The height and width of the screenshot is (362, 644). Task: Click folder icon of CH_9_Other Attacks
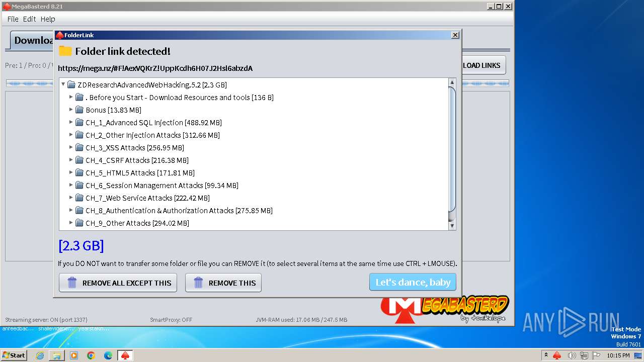(79, 223)
